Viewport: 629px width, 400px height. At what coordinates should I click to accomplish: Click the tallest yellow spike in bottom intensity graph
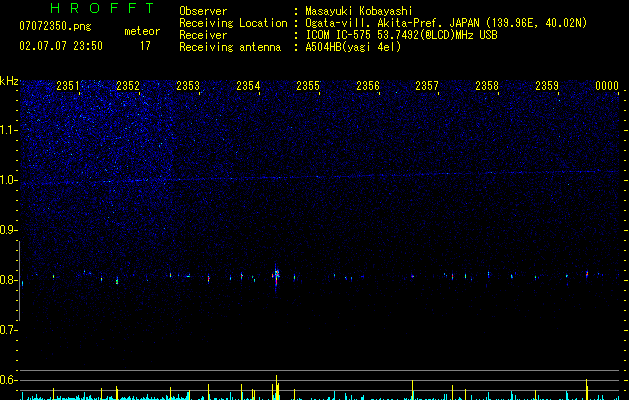coord(276,387)
